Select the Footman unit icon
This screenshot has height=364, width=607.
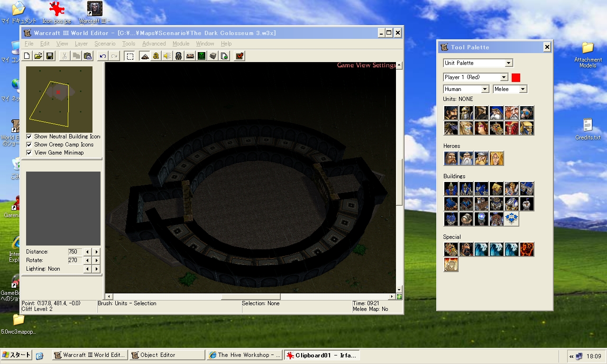click(466, 113)
